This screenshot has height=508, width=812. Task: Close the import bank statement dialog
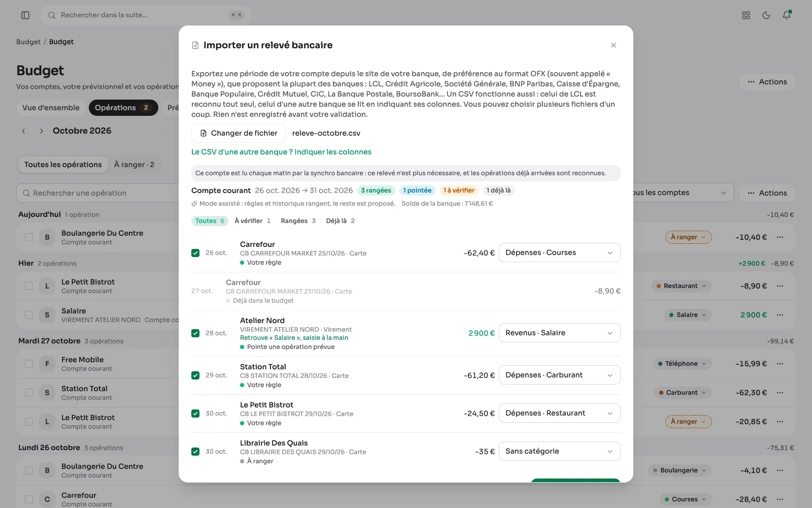coord(614,45)
